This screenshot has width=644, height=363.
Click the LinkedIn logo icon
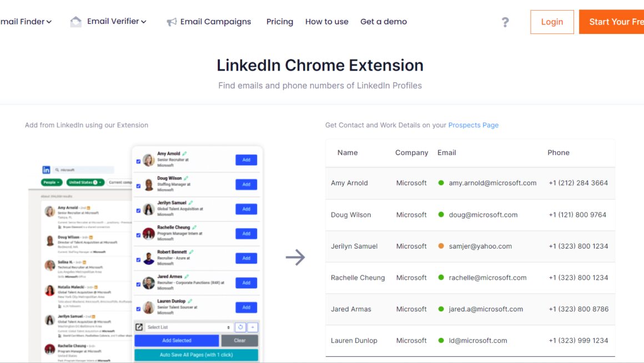click(46, 170)
